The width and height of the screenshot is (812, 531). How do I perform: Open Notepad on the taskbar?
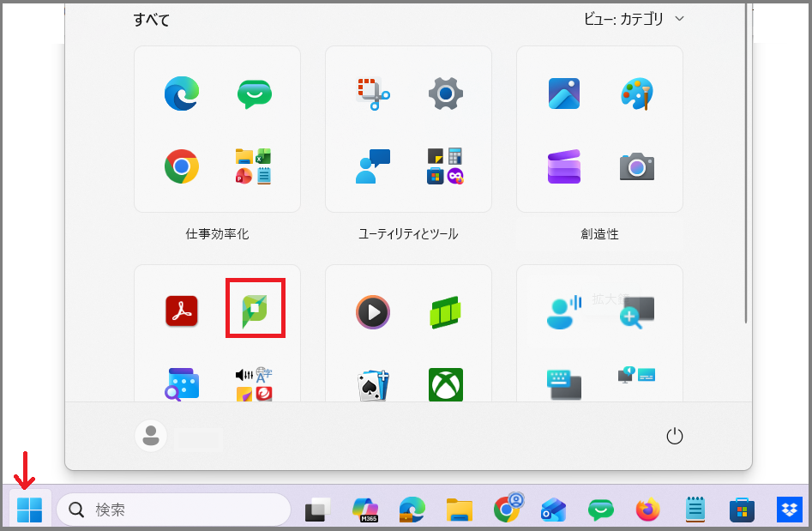695,510
